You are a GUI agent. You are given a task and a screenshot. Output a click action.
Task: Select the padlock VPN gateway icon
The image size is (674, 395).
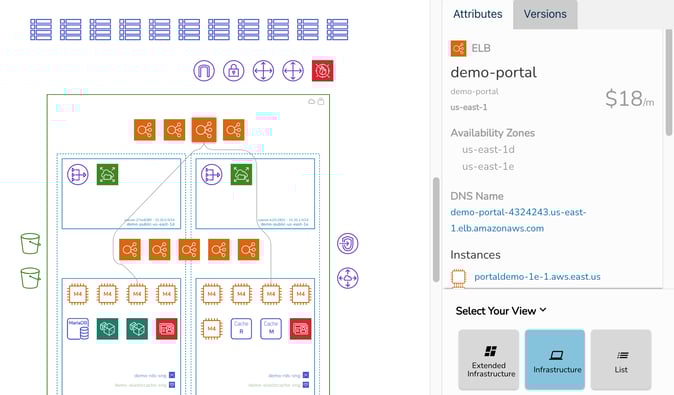point(233,70)
